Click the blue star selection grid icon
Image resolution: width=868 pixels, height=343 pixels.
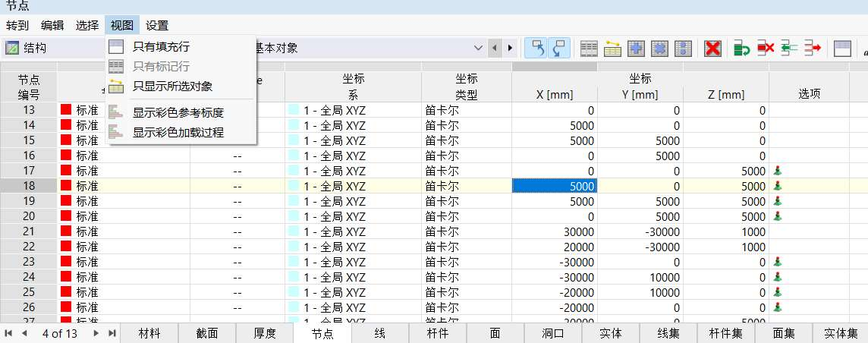click(x=660, y=49)
